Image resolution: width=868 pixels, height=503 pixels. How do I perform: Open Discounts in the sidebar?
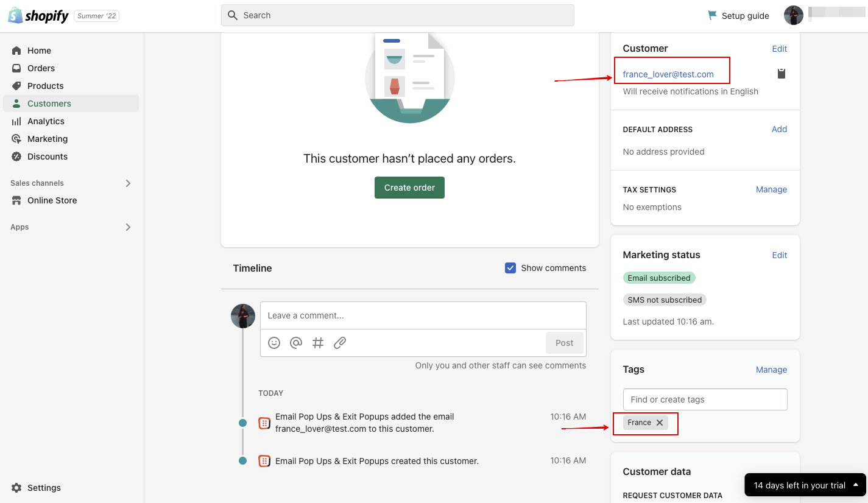pos(48,157)
